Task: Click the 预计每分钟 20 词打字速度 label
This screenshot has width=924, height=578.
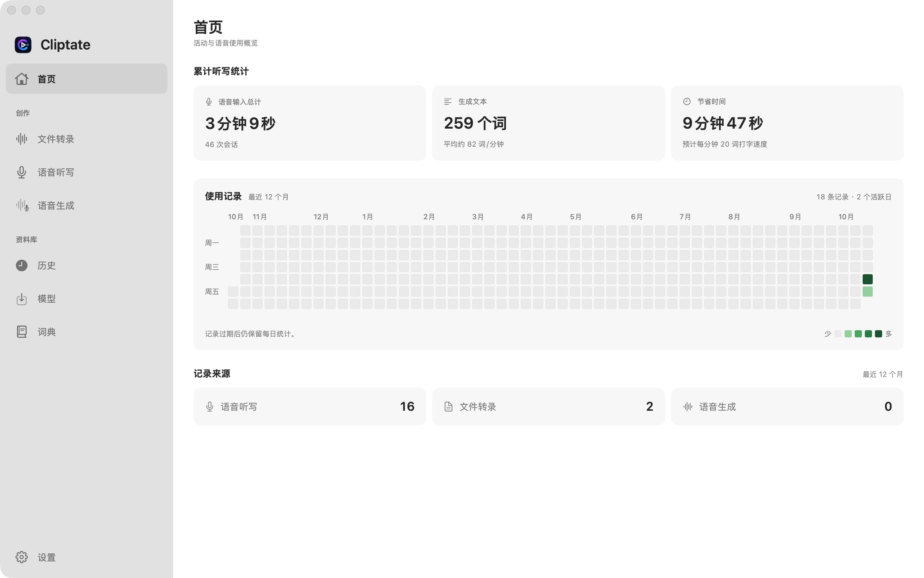Action: coord(725,144)
